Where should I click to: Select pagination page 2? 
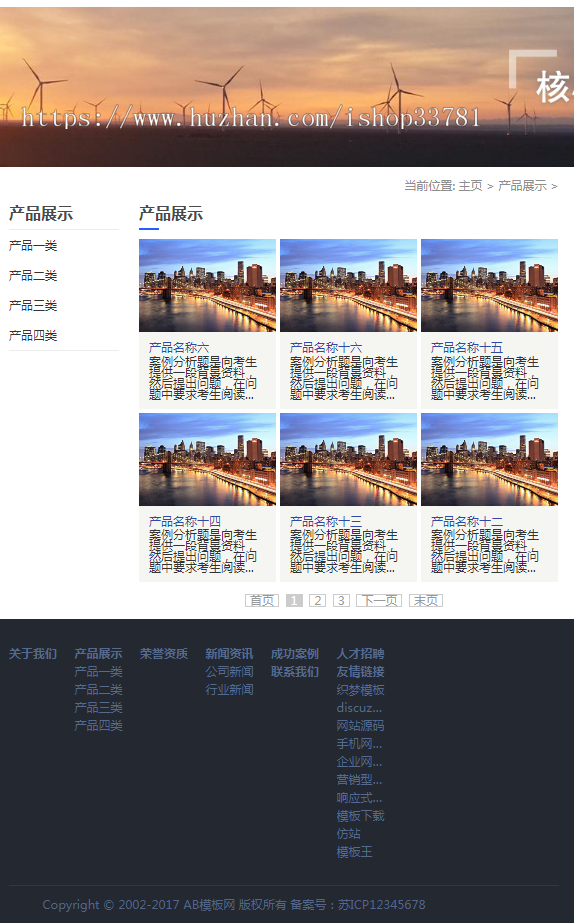[x=318, y=600]
